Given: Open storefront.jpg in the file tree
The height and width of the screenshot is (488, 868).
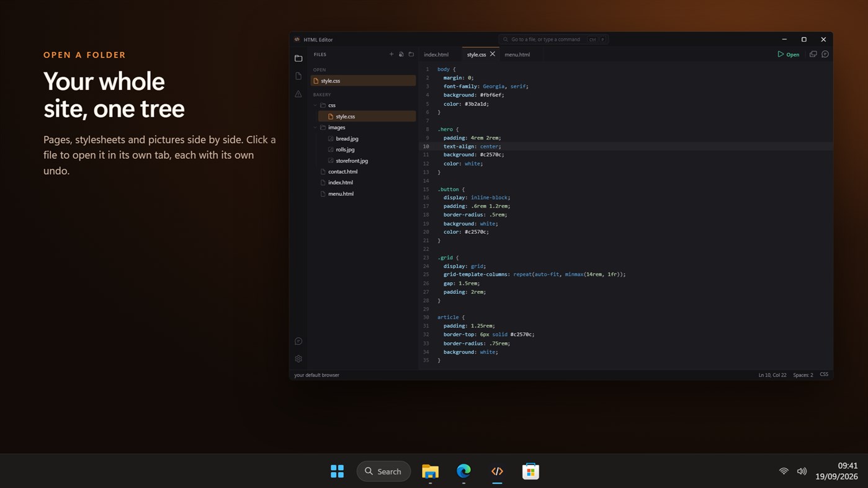Looking at the screenshot, I should pyautogui.click(x=352, y=161).
